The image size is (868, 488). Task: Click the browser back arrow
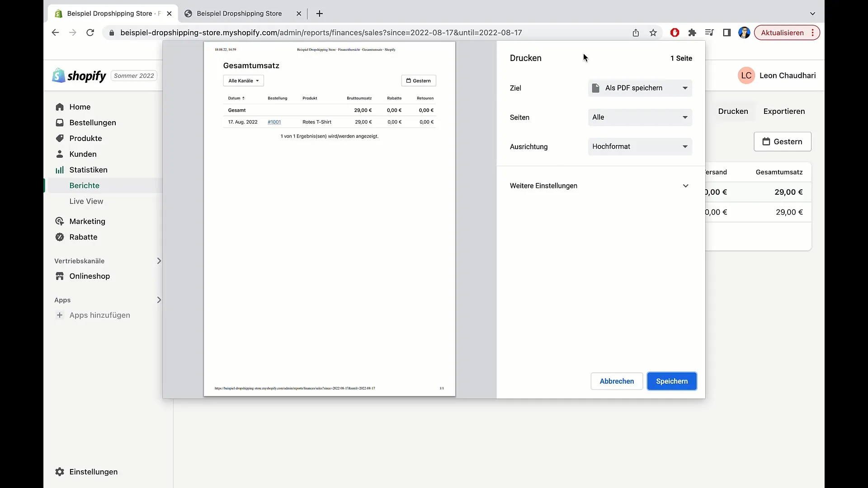[55, 33]
